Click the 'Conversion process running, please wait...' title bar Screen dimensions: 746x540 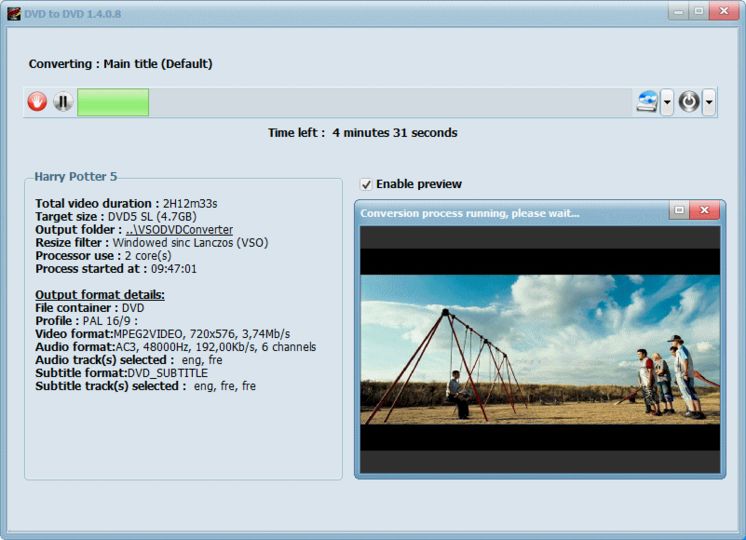click(x=514, y=213)
